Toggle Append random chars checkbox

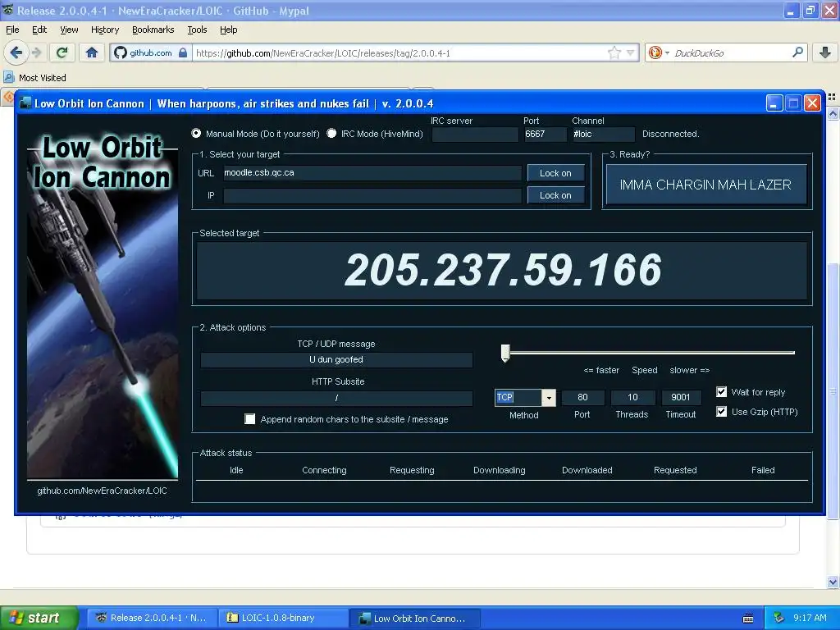[x=249, y=419]
